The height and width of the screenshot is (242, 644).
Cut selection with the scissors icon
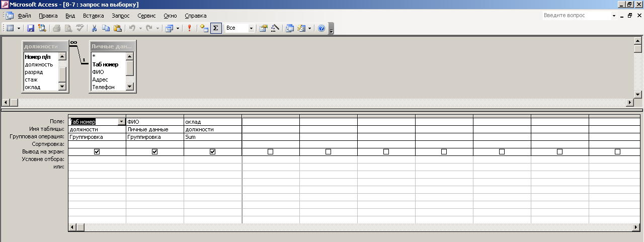[x=94, y=28]
